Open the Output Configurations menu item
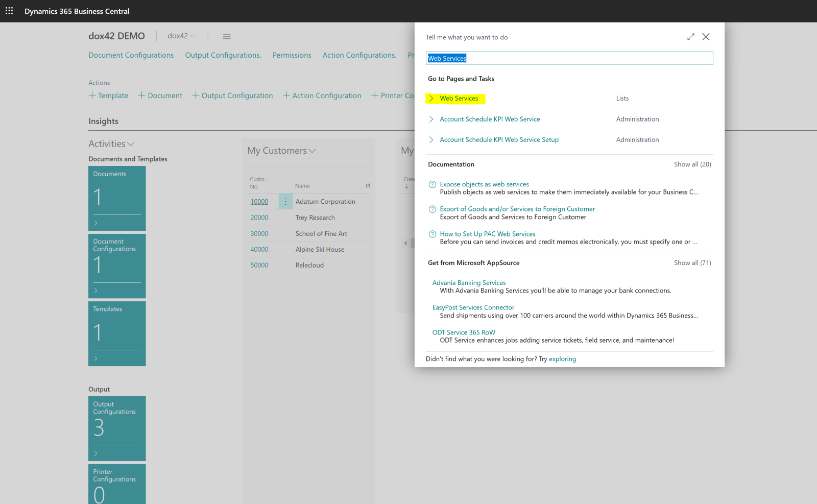 tap(223, 55)
